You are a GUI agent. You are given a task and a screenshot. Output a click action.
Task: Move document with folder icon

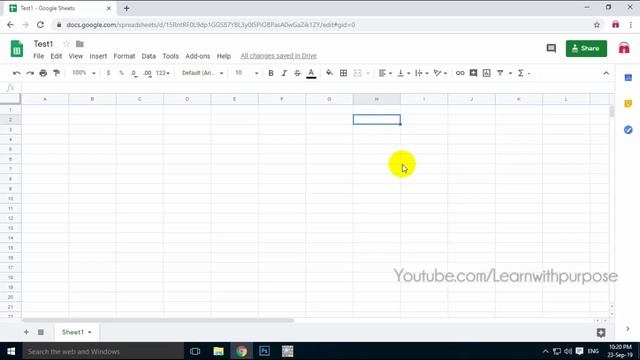click(80, 44)
